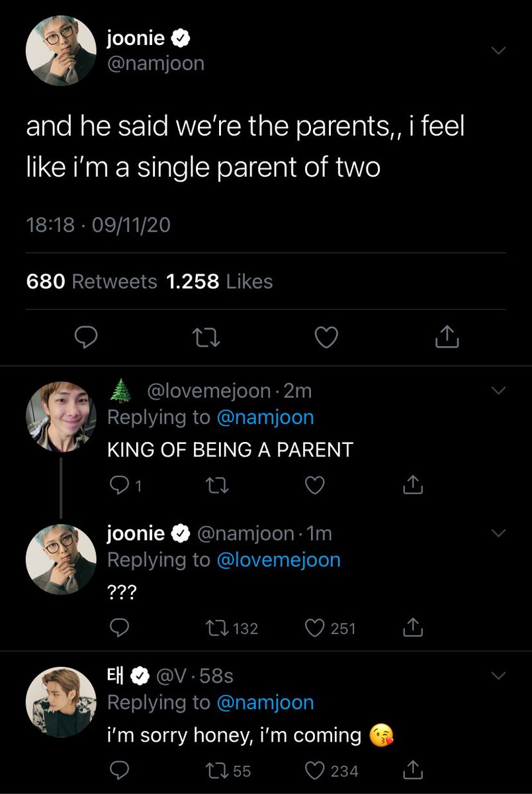
Task: Retweet the main tweet by joonie
Action: point(206,338)
